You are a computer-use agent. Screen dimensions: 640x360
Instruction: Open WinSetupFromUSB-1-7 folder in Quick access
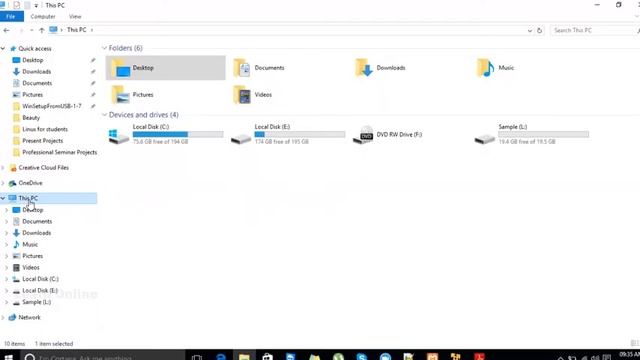tap(51, 106)
